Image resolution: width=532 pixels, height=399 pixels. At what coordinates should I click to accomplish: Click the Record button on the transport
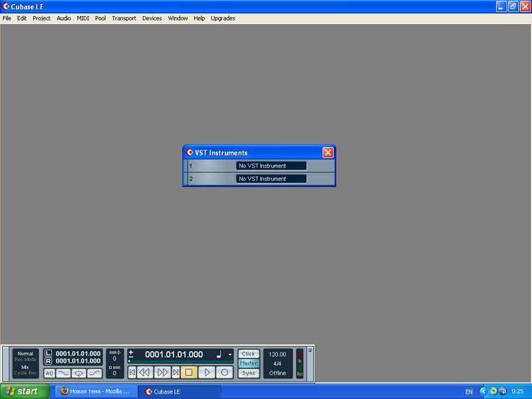(224, 372)
